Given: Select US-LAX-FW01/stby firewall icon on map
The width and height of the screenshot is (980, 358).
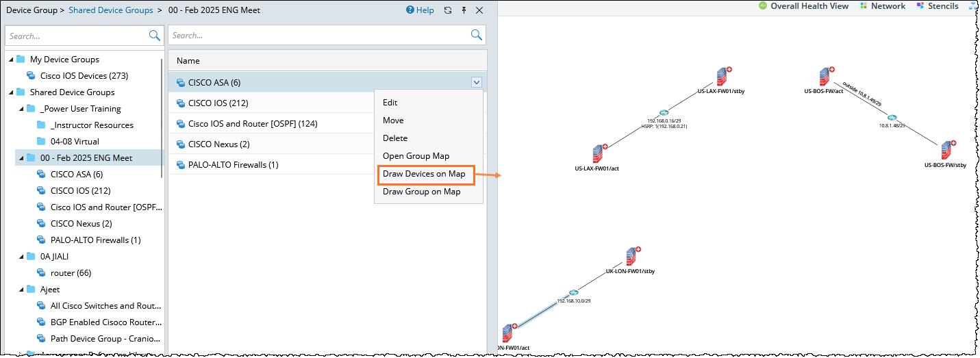Looking at the screenshot, I should click(x=721, y=77).
